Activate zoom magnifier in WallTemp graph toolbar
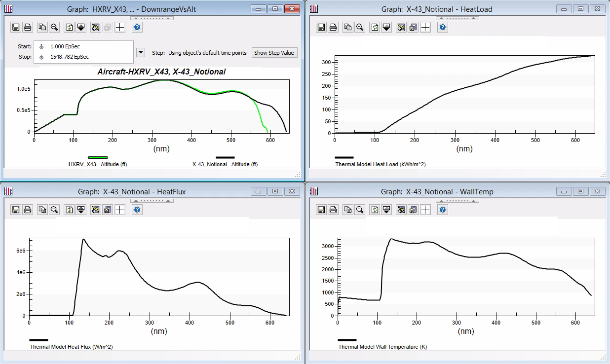Screen dimensions: 610x364 click(x=360, y=210)
